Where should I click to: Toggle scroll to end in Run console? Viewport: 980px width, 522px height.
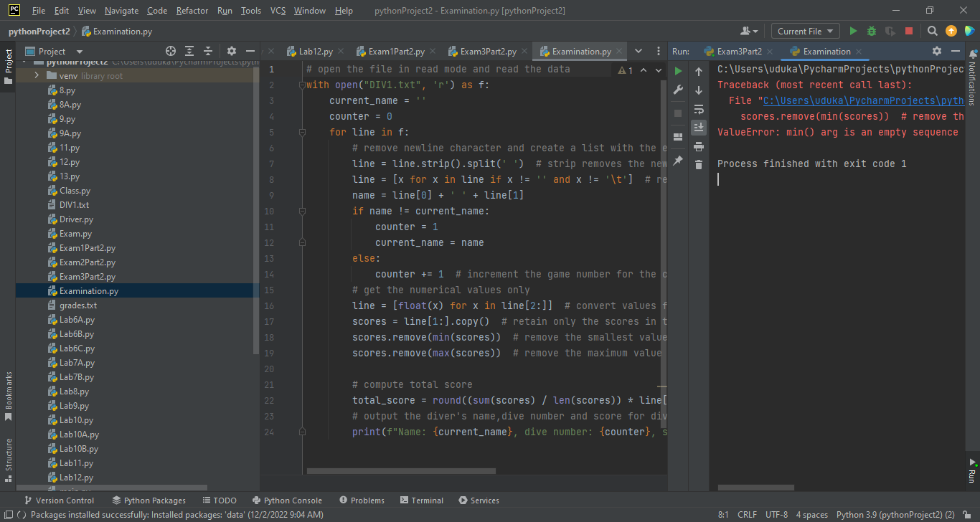pyautogui.click(x=699, y=128)
